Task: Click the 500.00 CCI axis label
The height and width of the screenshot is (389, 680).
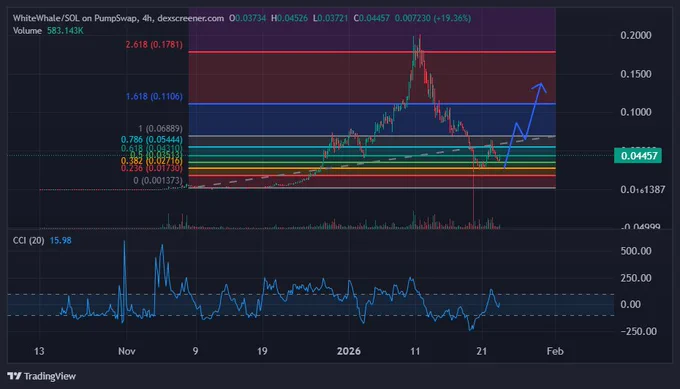Action: (x=636, y=251)
